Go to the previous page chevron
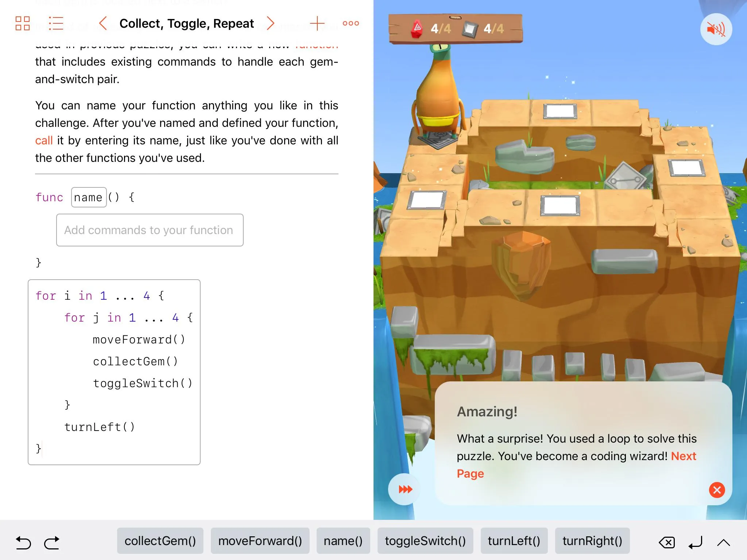The height and width of the screenshot is (560, 747). tap(103, 23)
